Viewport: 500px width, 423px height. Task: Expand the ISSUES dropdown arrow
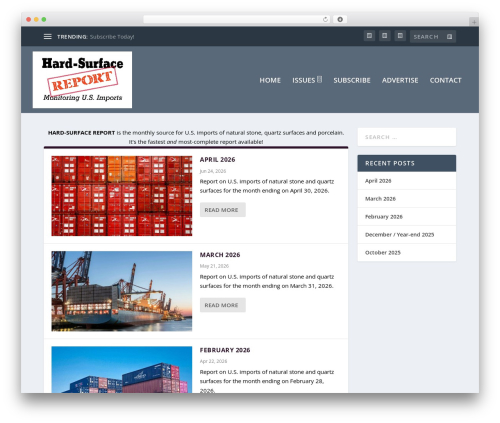(x=319, y=79)
